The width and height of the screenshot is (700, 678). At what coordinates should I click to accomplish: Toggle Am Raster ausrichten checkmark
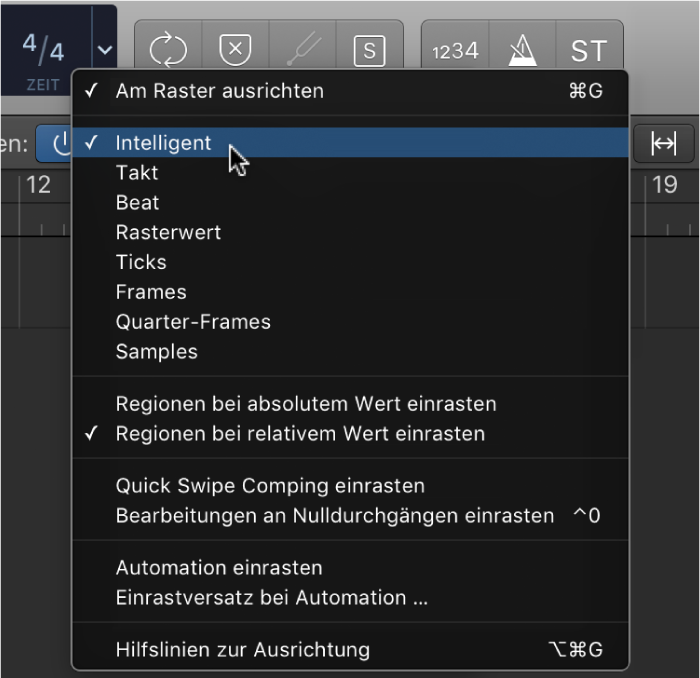point(219,91)
